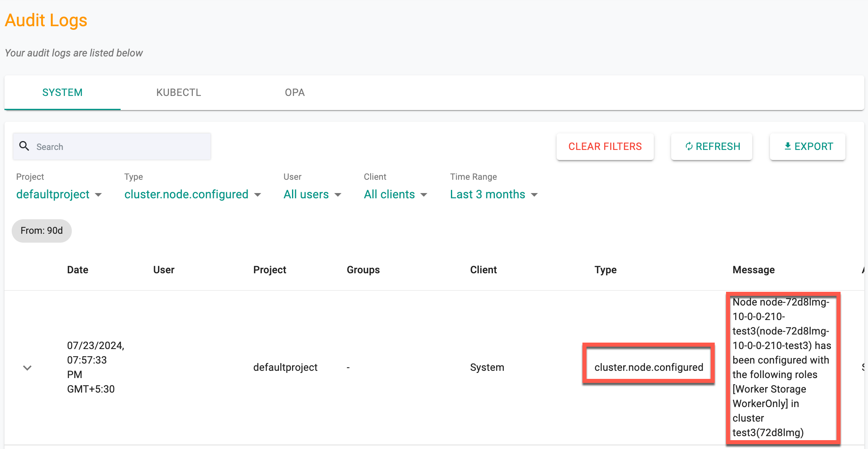The image size is (868, 449).
Task: Click the search magnifier icon
Action: coord(25,147)
